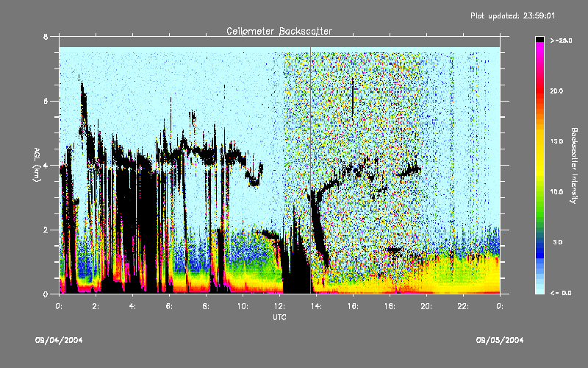Viewport: 588px width, 368px height.
Task: Click the '>=25.0' colorbar maximum label
Action: (561, 40)
